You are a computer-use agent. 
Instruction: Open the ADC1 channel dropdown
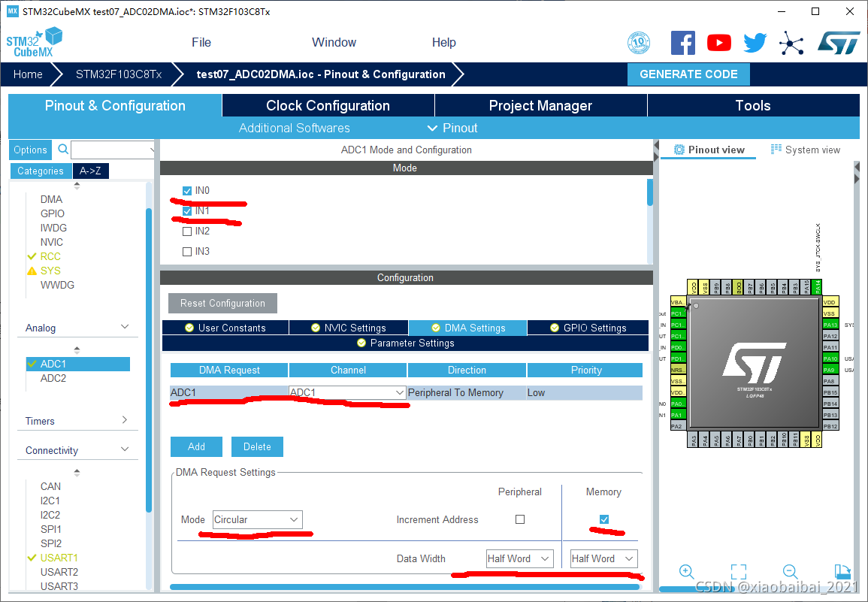(x=347, y=392)
